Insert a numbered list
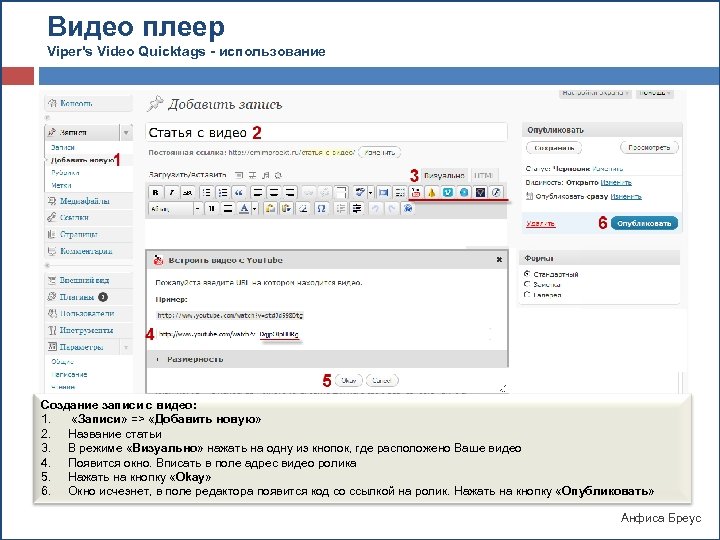Screen dimensions: 720x540 click(x=223, y=192)
